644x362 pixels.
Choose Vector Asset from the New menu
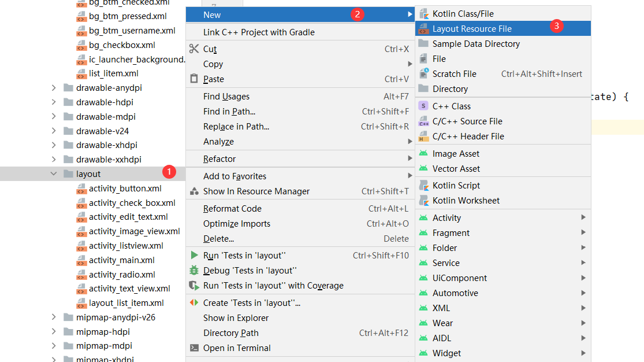coord(456,169)
